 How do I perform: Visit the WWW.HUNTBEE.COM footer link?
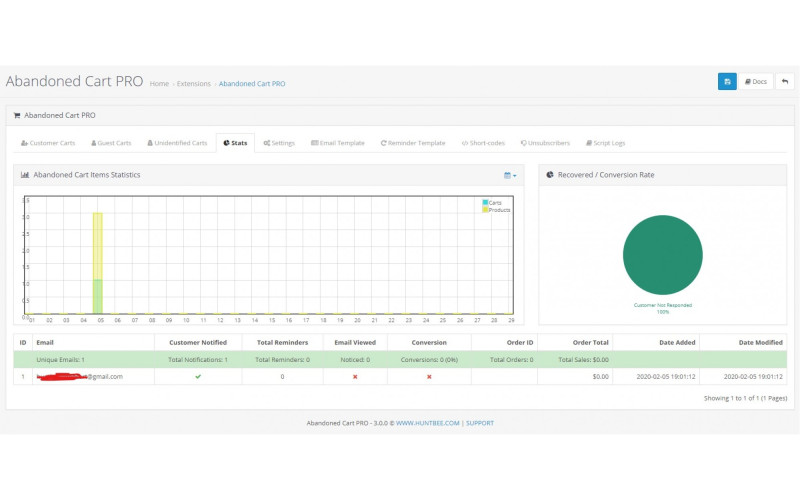pos(427,423)
